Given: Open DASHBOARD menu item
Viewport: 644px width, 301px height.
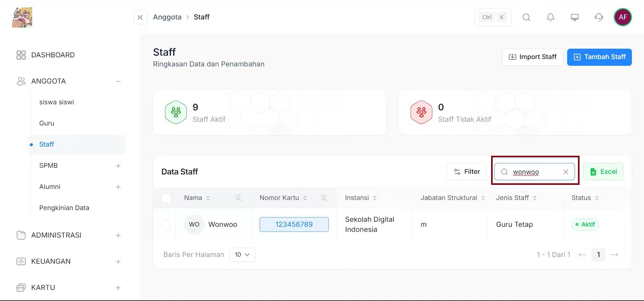Looking at the screenshot, I should [53, 55].
